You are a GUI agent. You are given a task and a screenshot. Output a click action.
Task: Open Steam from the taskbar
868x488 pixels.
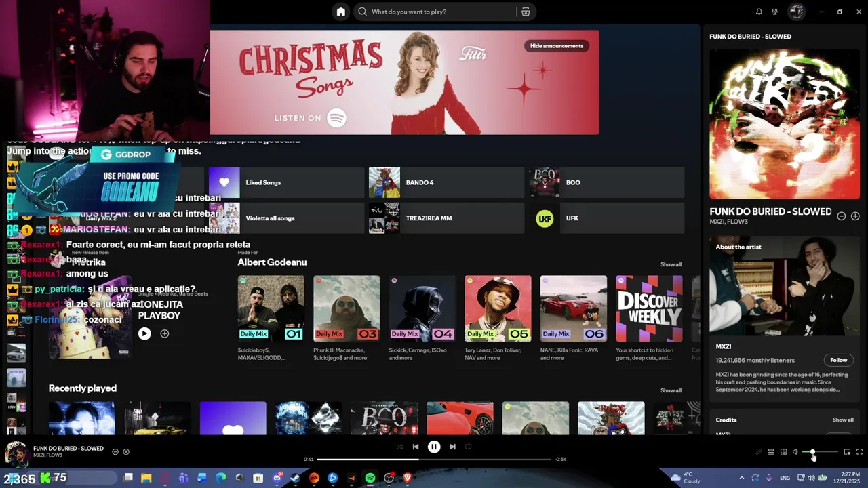[x=295, y=478]
